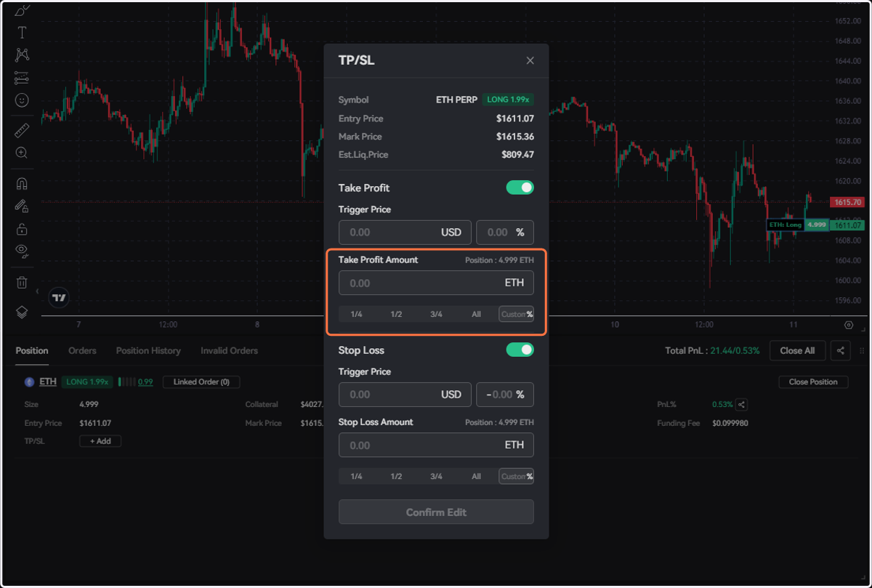Click the TradingView logo on chart
The height and width of the screenshot is (588, 872).
[x=60, y=297]
